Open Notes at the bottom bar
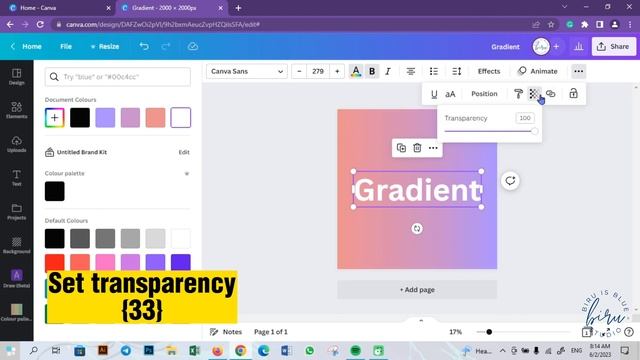This screenshot has width=640, height=360. tap(226, 332)
